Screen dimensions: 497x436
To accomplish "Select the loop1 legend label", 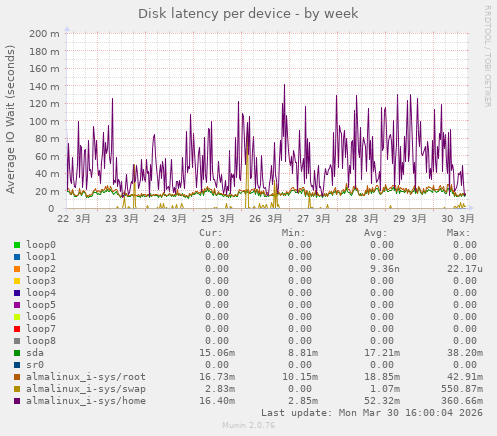I will pyautogui.click(x=41, y=257).
